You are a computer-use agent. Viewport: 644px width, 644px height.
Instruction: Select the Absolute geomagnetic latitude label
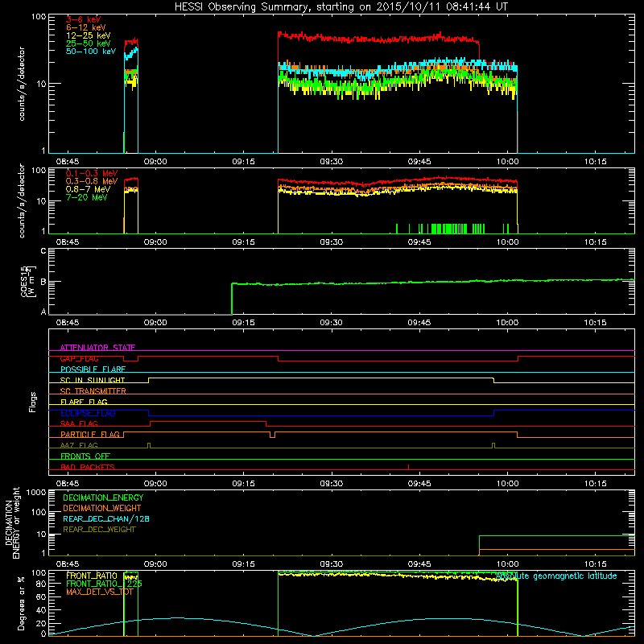tap(556, 576)
